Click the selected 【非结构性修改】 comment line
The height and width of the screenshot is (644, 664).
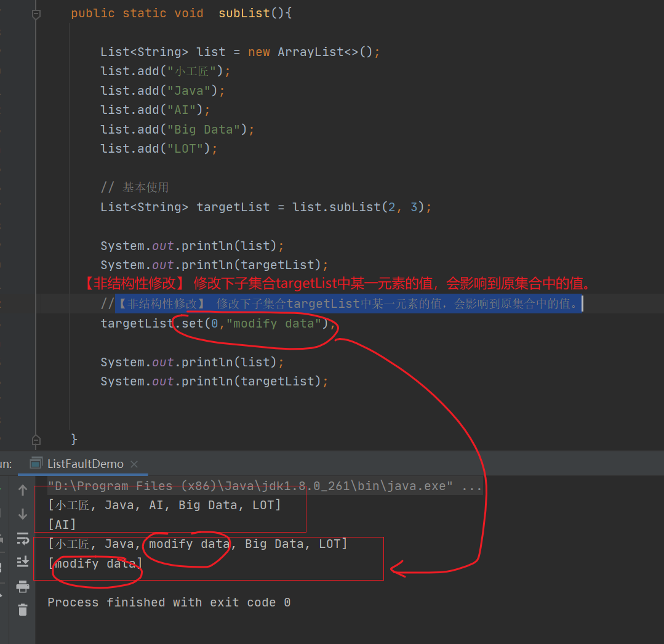click(342, 304)
